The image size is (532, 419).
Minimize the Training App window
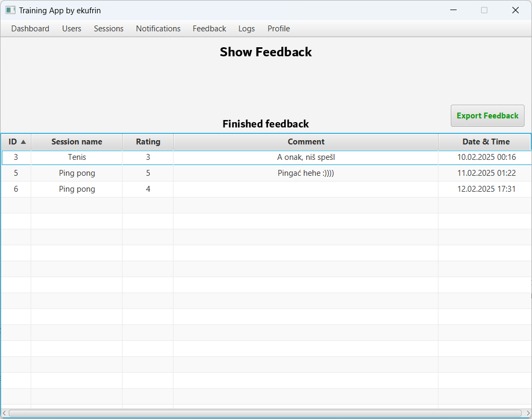coord(453,10)
